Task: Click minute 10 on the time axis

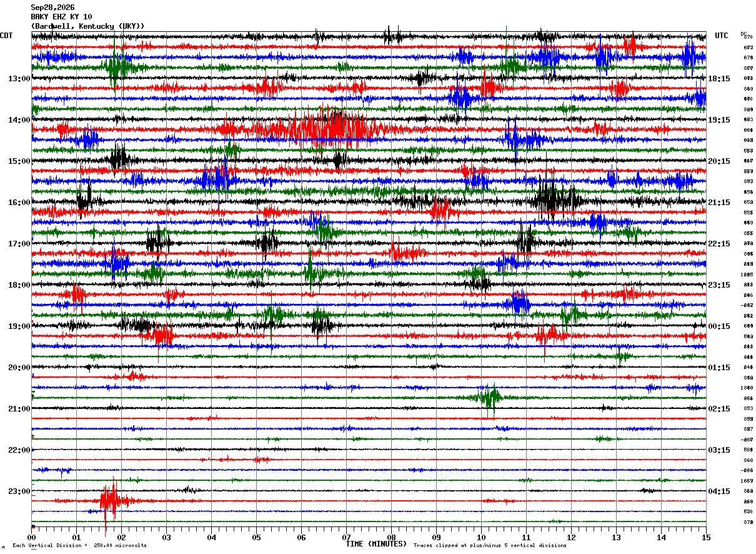Action: 481,538
